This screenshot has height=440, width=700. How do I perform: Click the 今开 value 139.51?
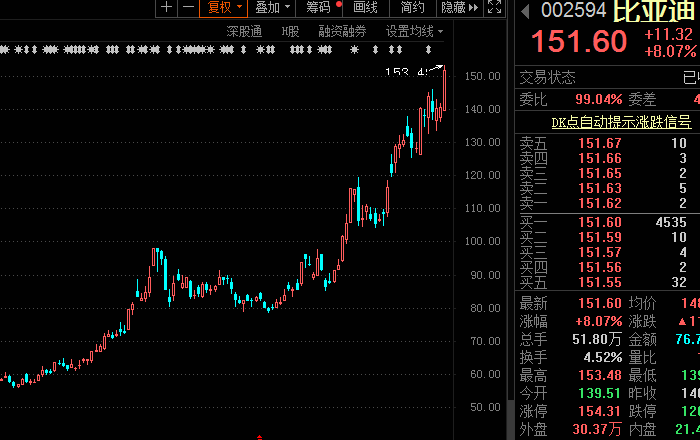(x=600, y=393)
